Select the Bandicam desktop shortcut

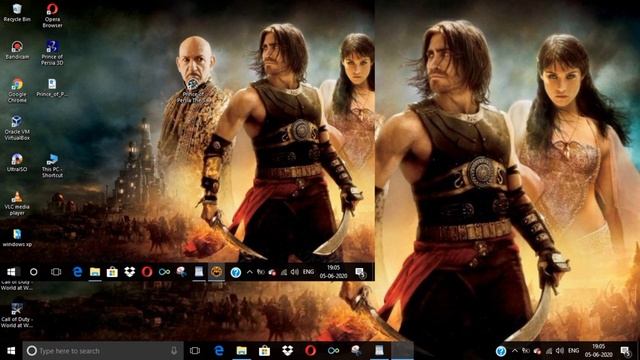[17, 50]
